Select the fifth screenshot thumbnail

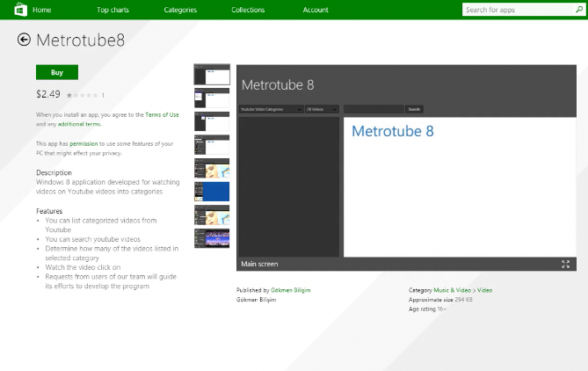tap(212, 169)
